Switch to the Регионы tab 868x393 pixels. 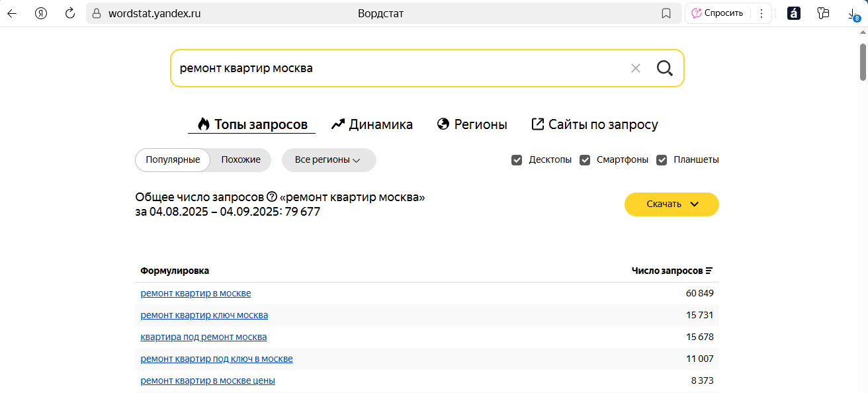coord(472,124)
